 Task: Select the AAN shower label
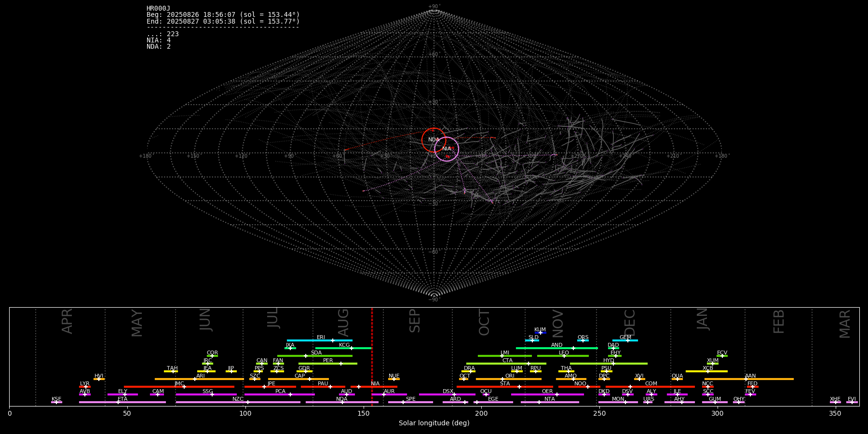(x=751, y=376)
